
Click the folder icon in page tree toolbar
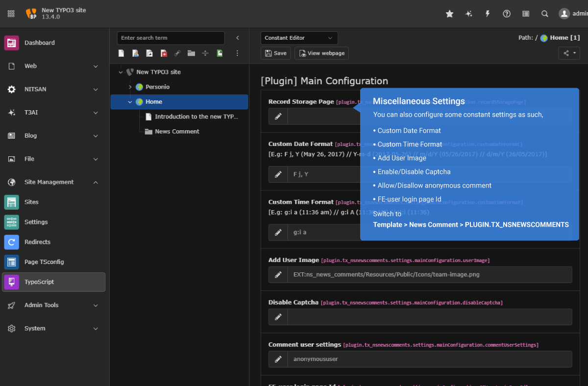[x=191, y=53]
